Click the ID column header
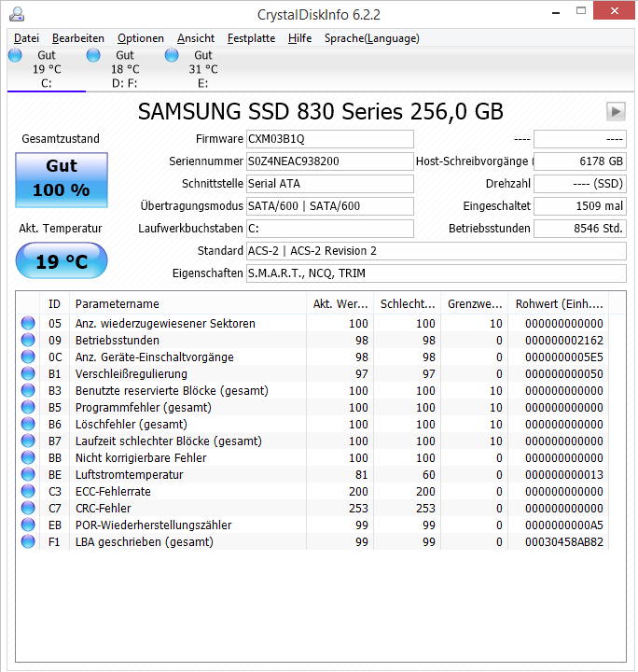This screenshot has height=672, width=638. click(54, 304)
